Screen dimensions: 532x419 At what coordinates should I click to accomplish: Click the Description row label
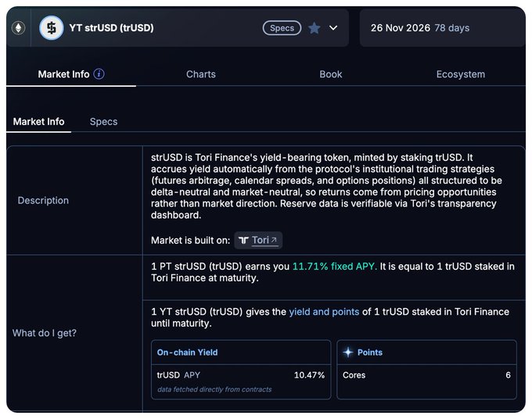point(43,200)
